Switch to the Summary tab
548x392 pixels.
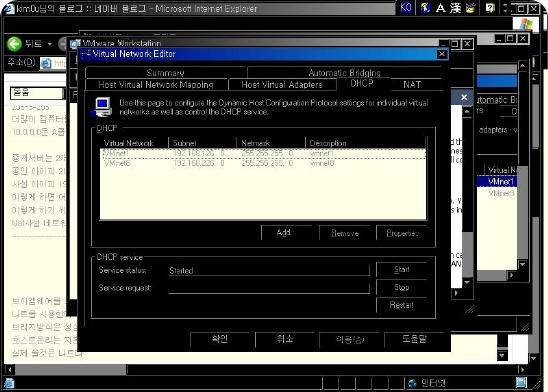(x=165, y=73)
